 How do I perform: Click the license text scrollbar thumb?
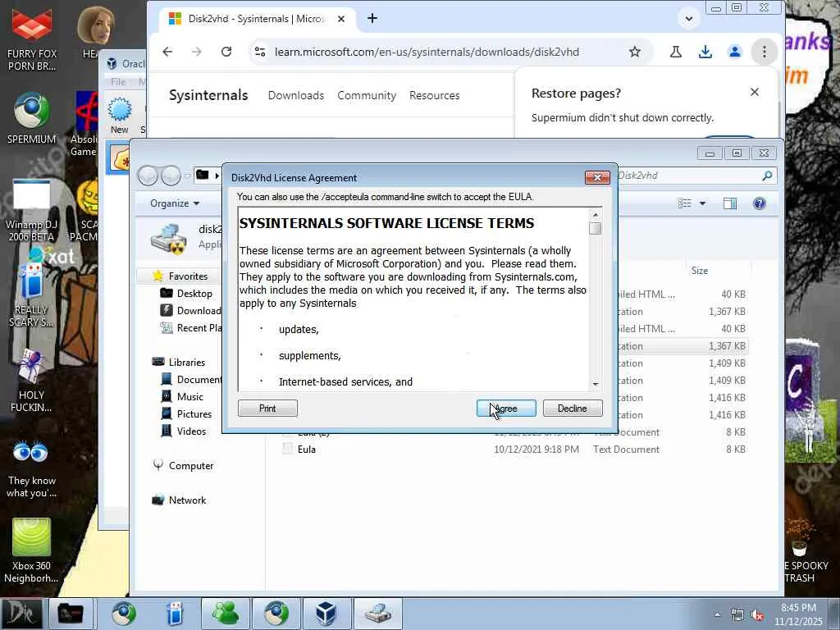(596, 229)
